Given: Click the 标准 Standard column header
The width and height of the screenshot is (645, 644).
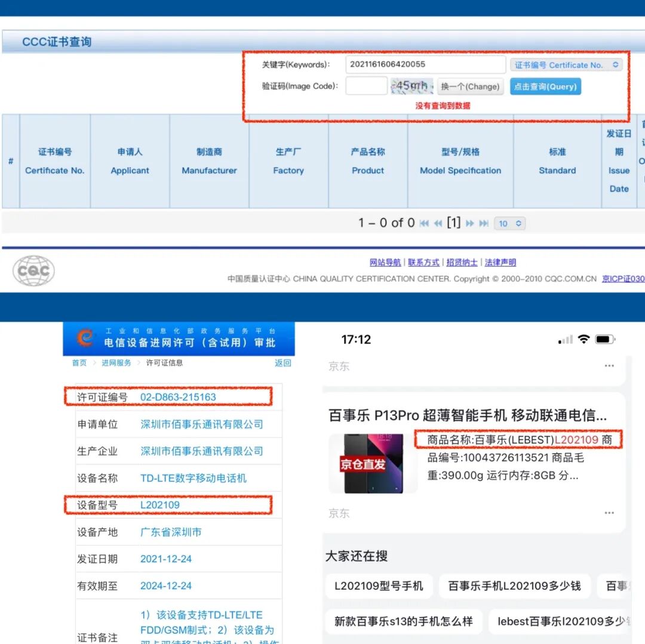Looking at the screenshot, I should [557, 161].
